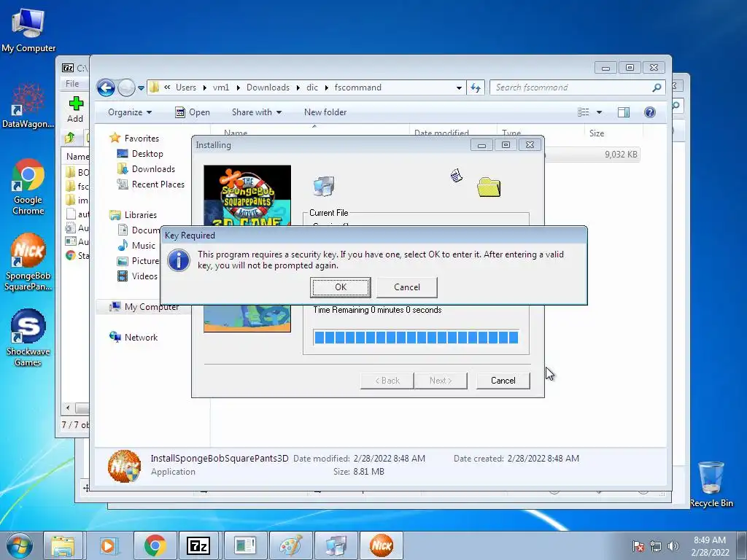Select vm1 in breadcrumb path
This screenshot has height=560, width=747.
point(220,87)
